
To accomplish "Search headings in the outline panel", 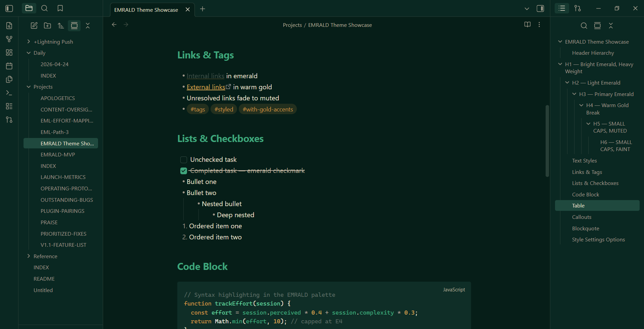I will (x=584, y=26).
